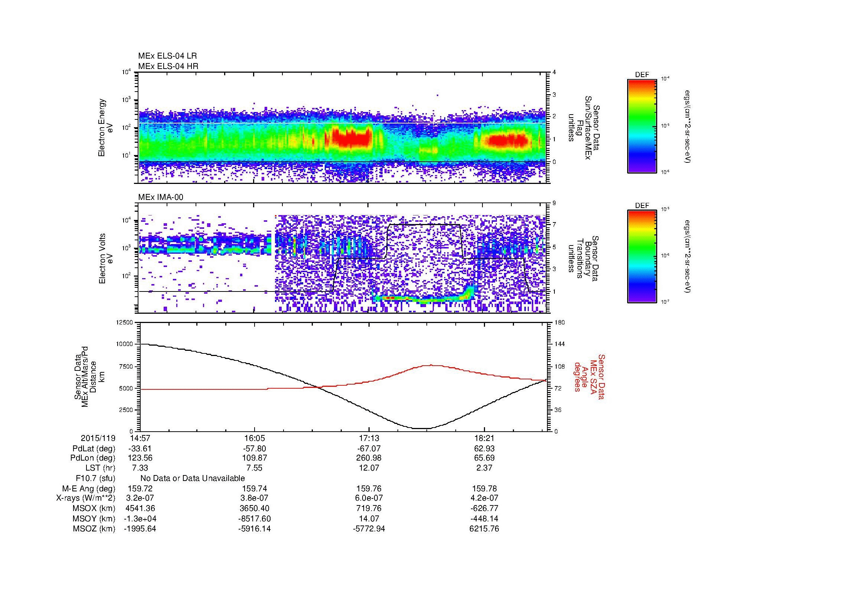Click the 'PdLon (deg)' row label
Image resolution: width=868 pixels, height=613 pixels.
click(93, 458)
